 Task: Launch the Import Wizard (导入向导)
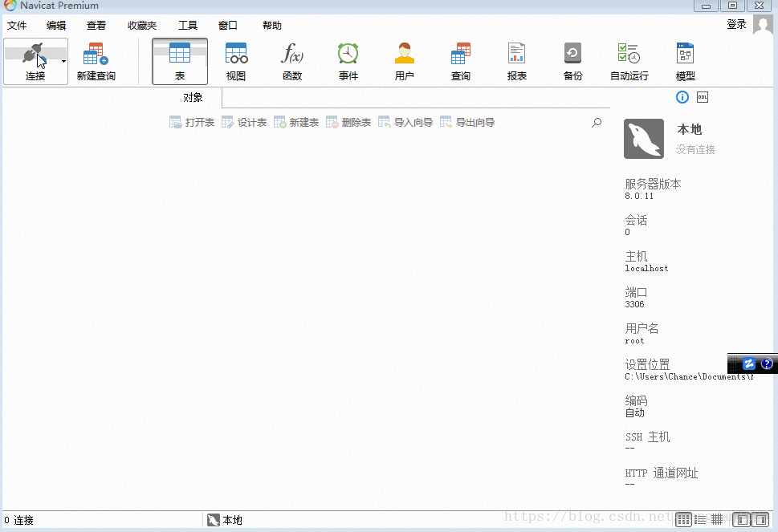click(405, 123)
